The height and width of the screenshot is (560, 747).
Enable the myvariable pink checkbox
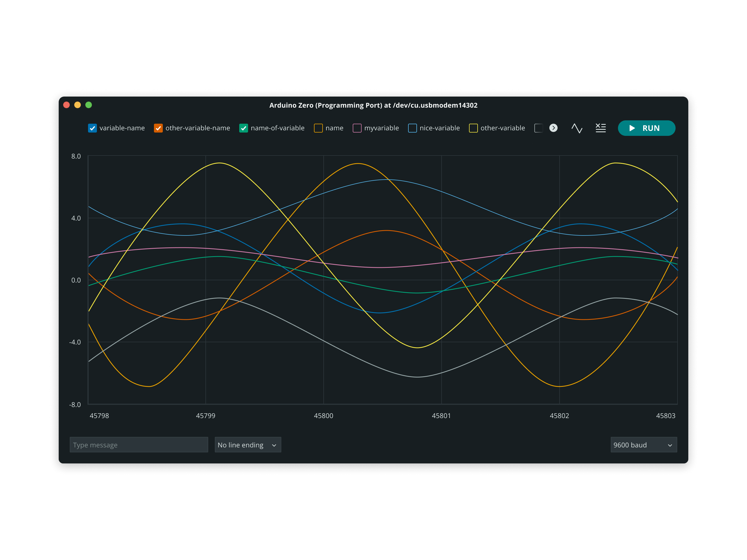coord(357,128)
